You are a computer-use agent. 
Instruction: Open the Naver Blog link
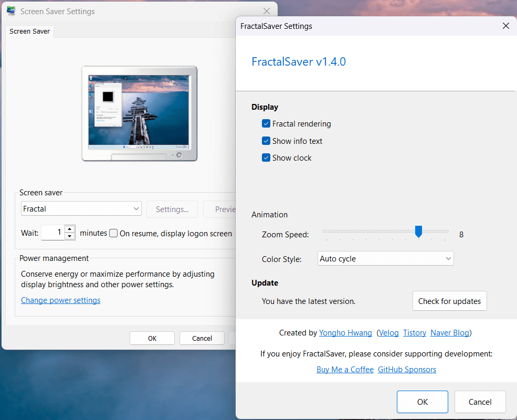point(450,333)
